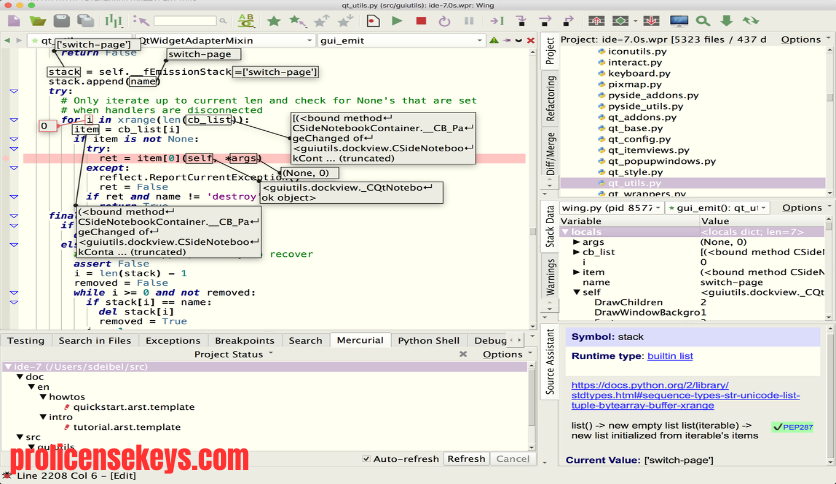The image size is (836, 484).
Task: Enable the Auto-refresh checkbox
Action: pos(366,459)
